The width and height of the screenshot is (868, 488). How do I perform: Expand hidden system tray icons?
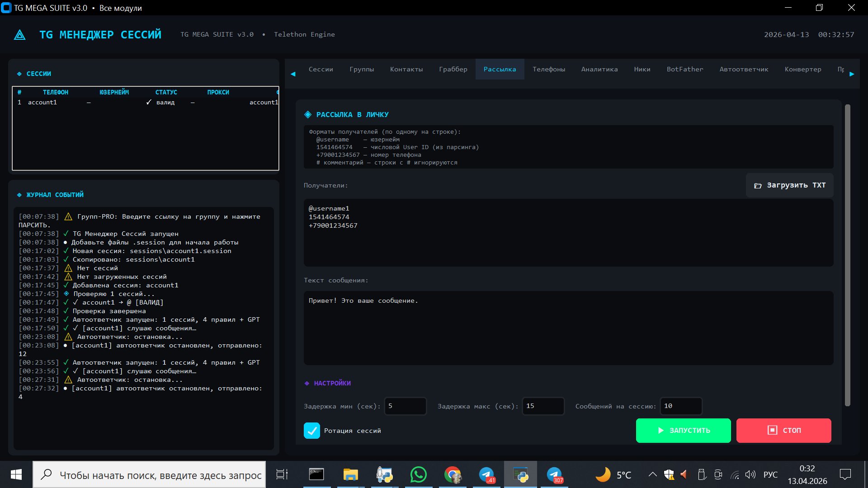[652, 474]
